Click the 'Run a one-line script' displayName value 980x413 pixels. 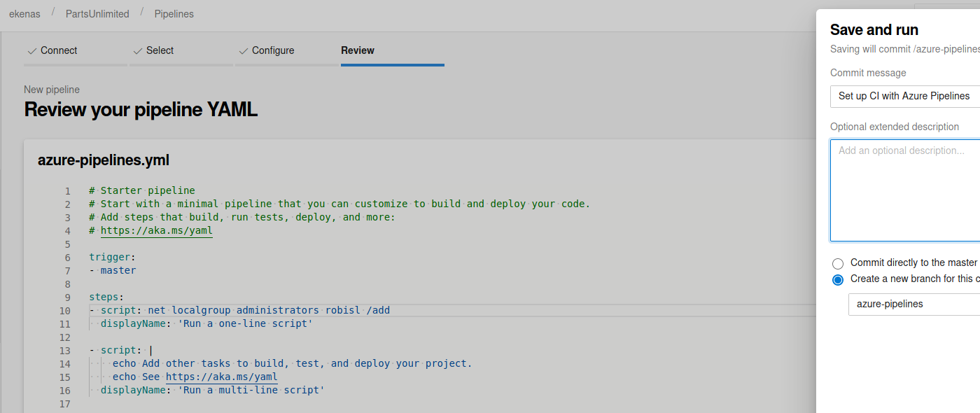coord(245,323)
